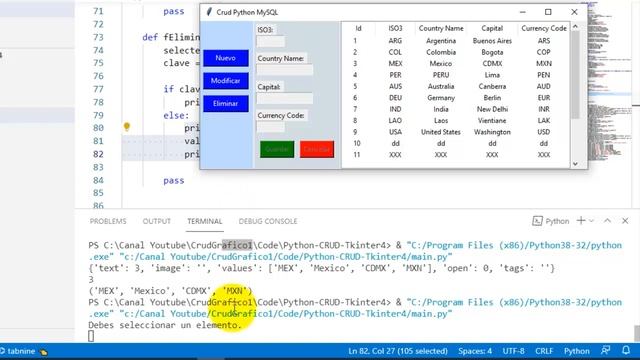Focus the Currency Code input field

click(x=271, y=127)
